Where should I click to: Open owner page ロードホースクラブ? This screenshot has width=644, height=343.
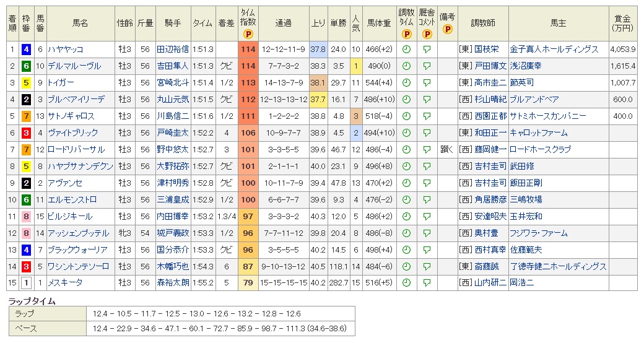pyautogui.click(x=541, y=150)
